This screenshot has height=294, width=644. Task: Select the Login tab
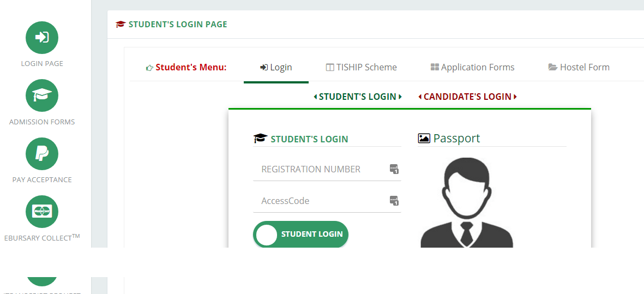point(276,67)
